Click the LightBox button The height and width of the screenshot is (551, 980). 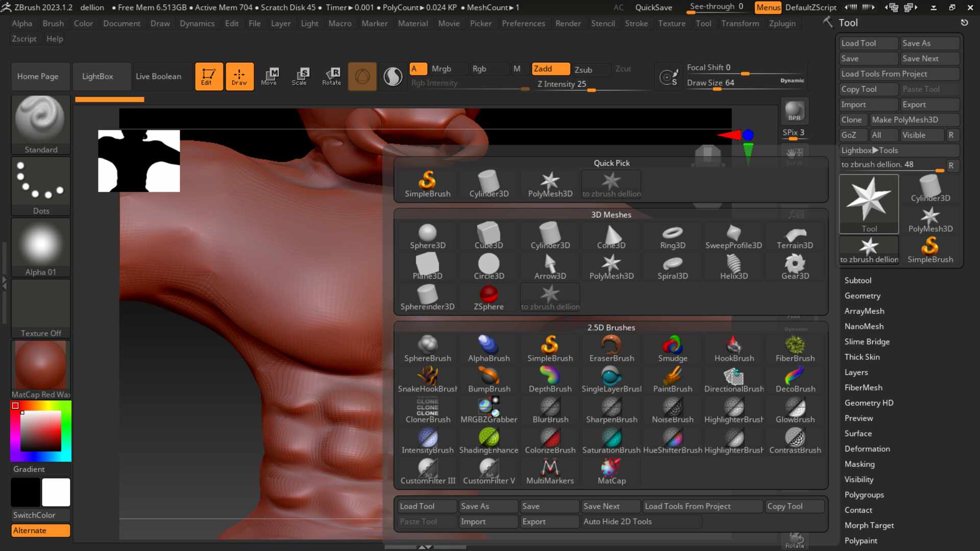tap(97, 77)
